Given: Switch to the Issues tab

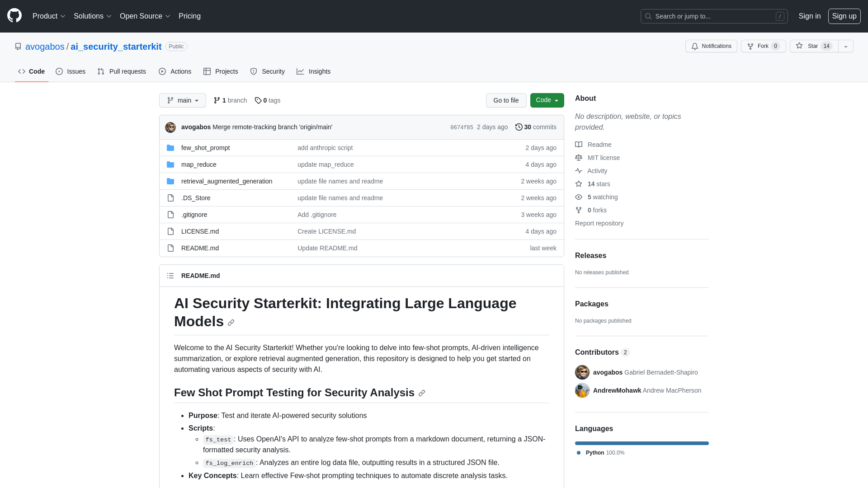Looking at the screenshot, I should (71, 71).
